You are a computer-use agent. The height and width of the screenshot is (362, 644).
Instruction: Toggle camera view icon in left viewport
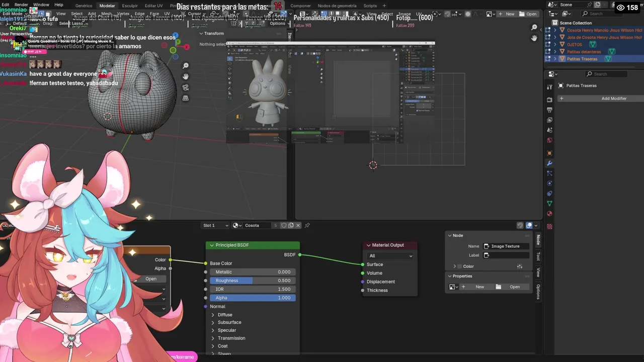[186, 87]
